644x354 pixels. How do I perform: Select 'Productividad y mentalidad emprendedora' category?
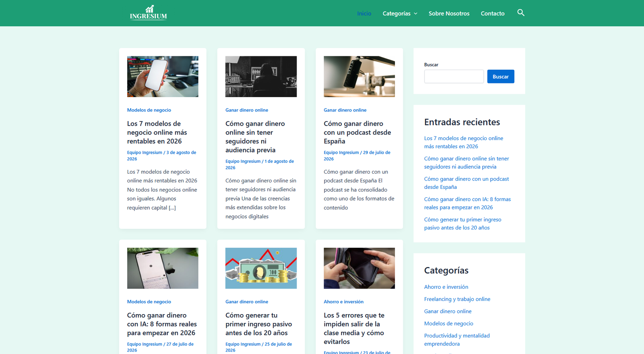(x=457, y=340)
